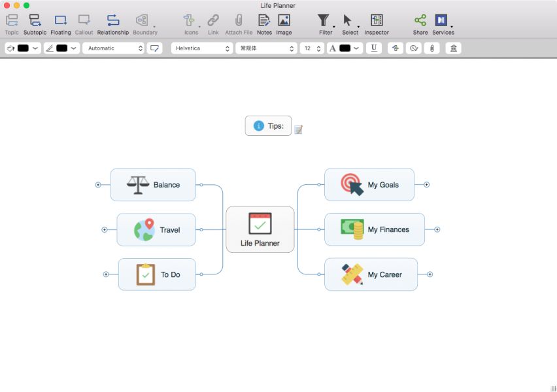Click the task clock-check format-bar button
The height and width of the screenshot is (392, 557).
(414, 48)
